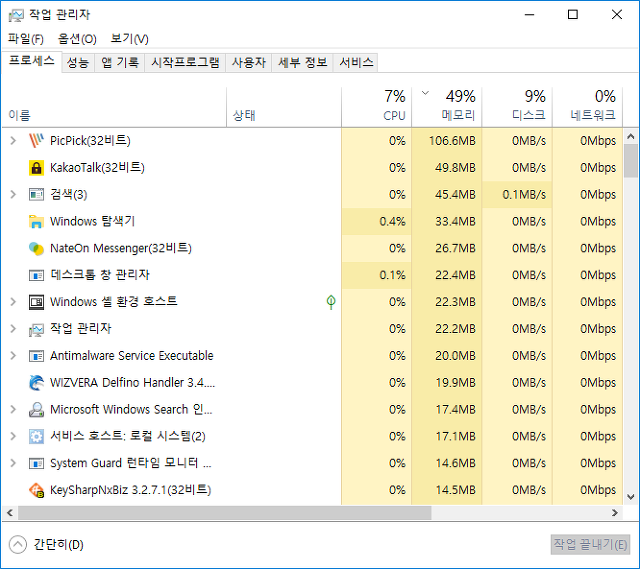Click the Windows 셸 환경 호스트 icon
The image size is (640, 569).
(36, 302)
